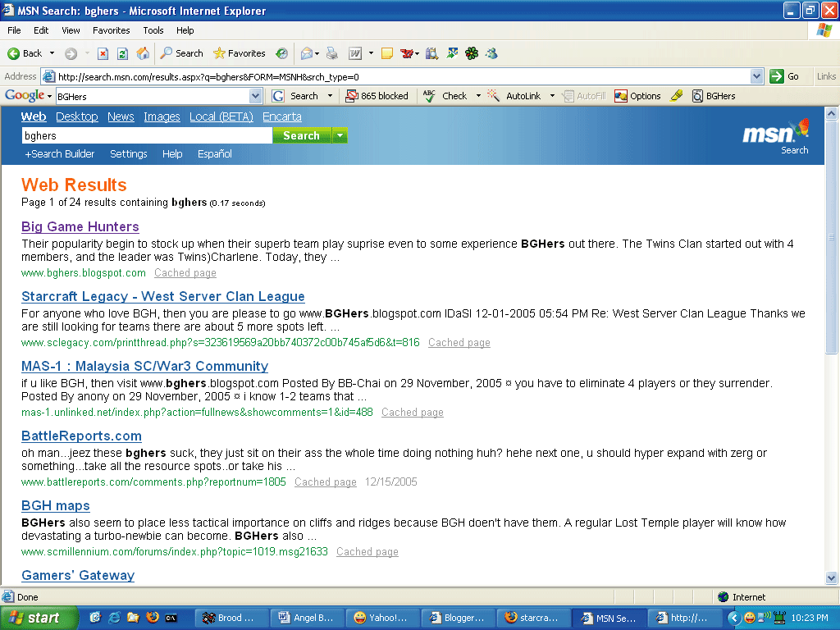This screenshot has height=630, width=840.
Task: Switch to the News search tab
Action: (121, 116)
